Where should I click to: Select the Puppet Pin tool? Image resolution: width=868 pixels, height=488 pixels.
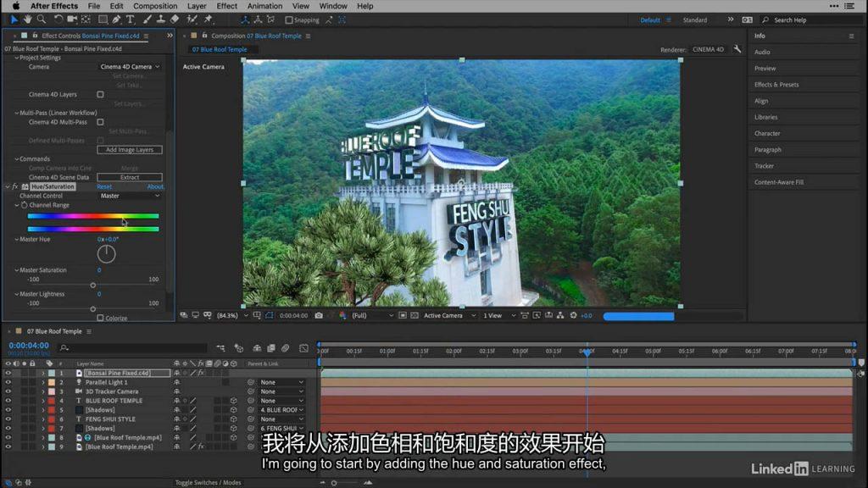[x=209, y=20]
